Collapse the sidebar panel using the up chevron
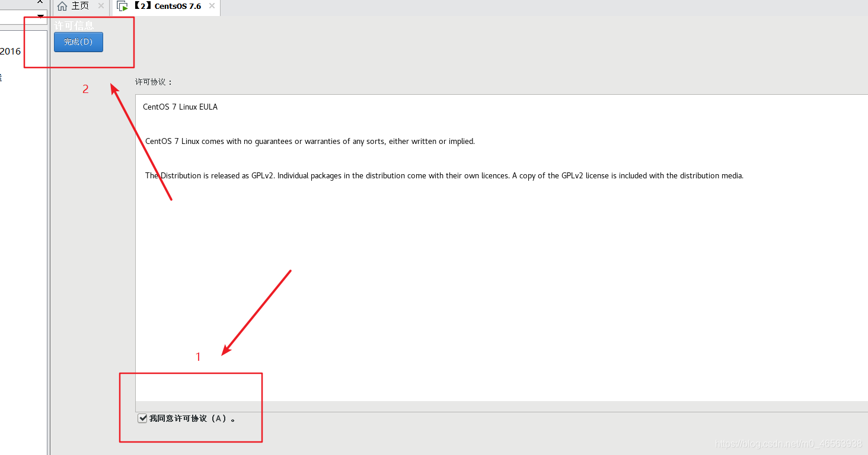The image size is (868, 455). pyautogui.click(x=39, y=2)
